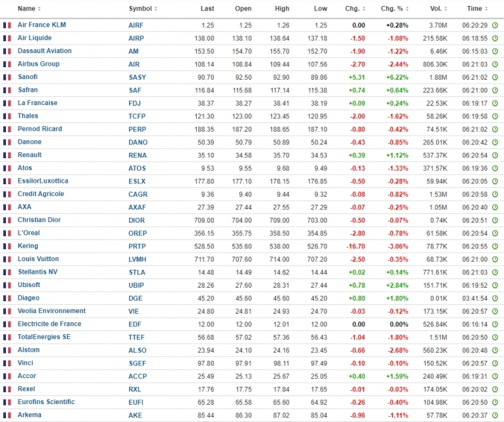
Task: Click the clock icon in Air France KLM row
Action: point(495,25)
